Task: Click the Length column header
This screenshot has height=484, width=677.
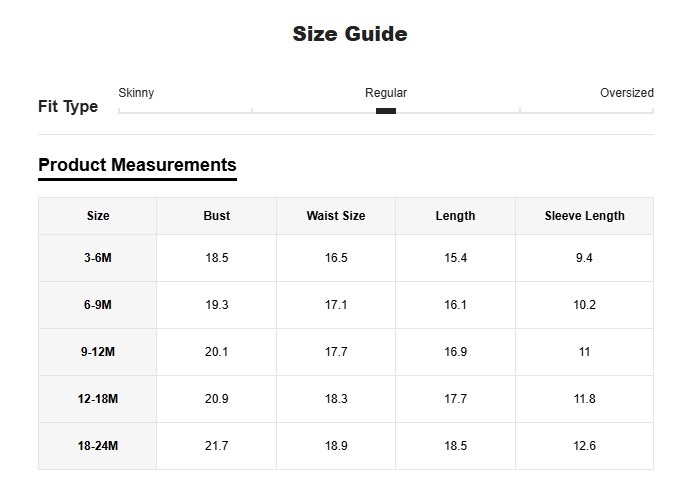Action: (x=455, y=216)
